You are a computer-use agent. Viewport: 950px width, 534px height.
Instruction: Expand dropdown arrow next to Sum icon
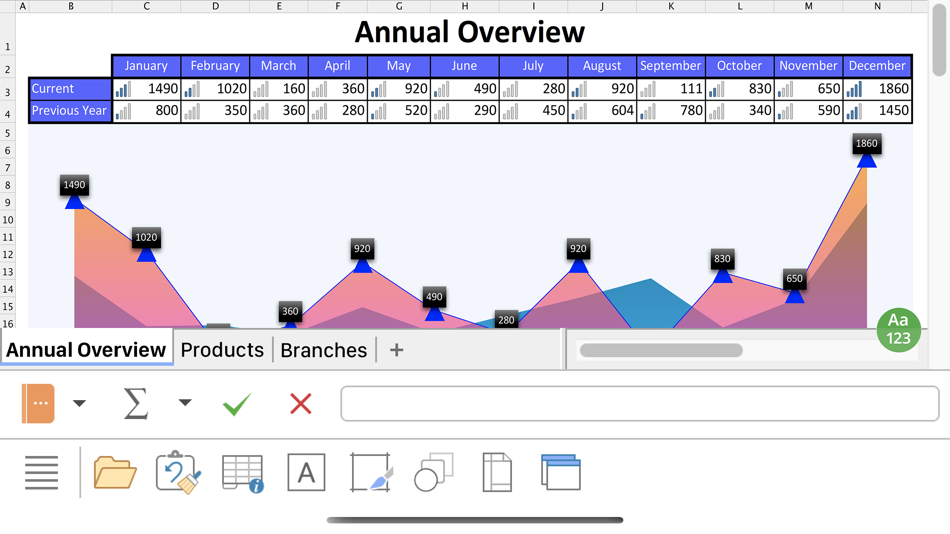tap(185, 402)
